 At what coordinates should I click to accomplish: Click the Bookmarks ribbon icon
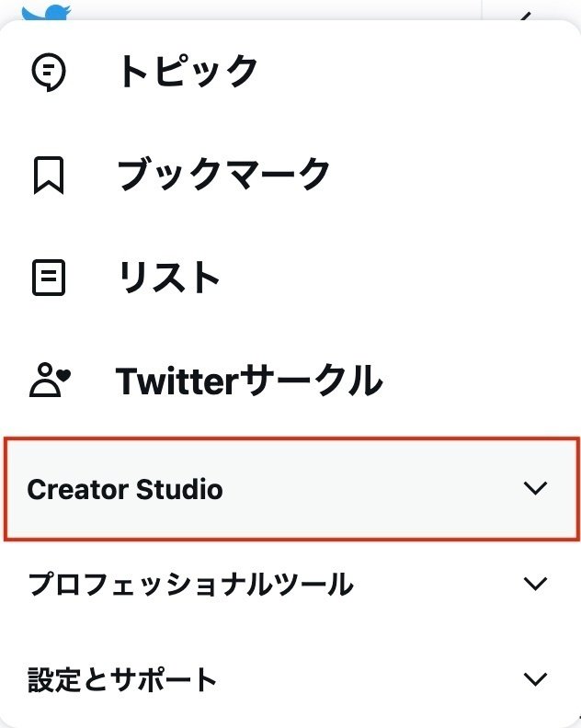49,175
